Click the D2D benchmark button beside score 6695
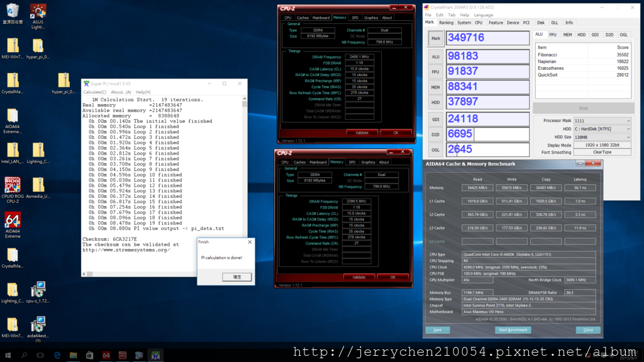644x362 pixels. pyautogui.click(x=435, y=134)
